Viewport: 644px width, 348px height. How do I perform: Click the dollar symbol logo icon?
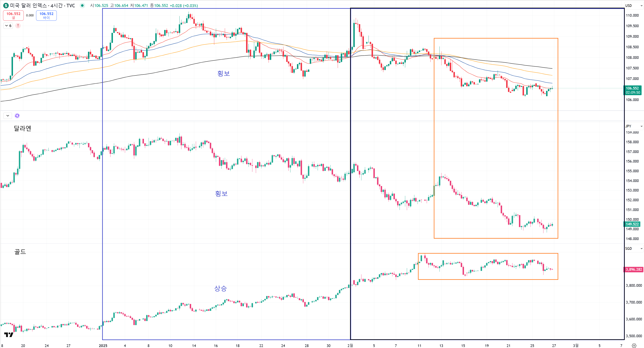tap(6, 5)
